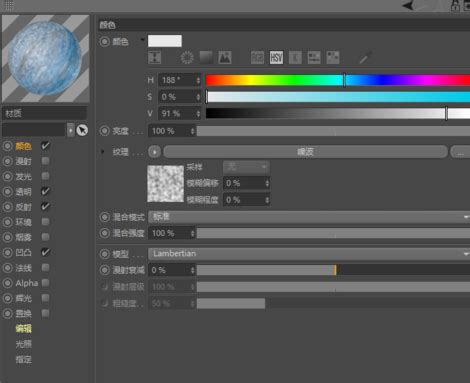
Task: Open the color swatches mode icon
Action: (333, 58)
